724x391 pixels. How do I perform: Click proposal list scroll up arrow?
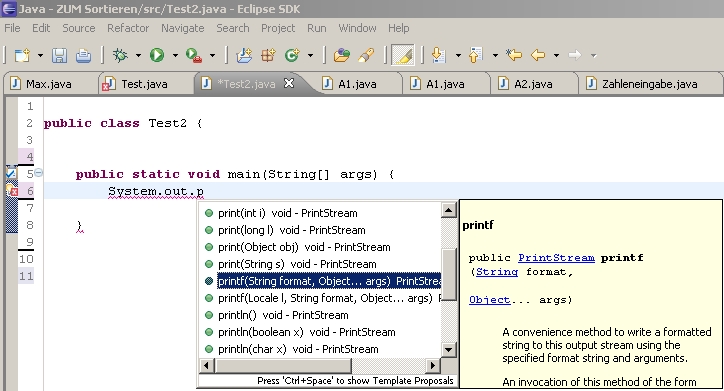[x=448, y=211]
